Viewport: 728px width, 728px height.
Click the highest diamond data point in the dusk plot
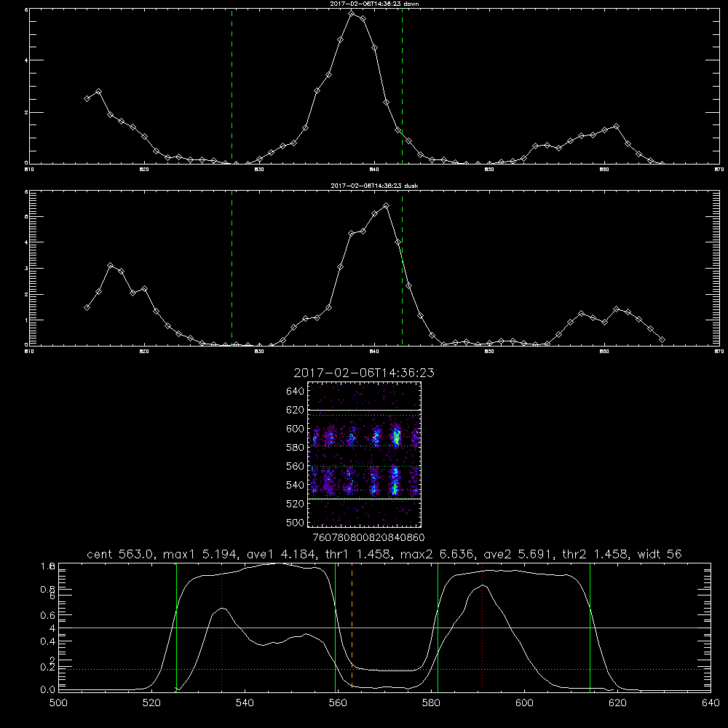[386, 206]
